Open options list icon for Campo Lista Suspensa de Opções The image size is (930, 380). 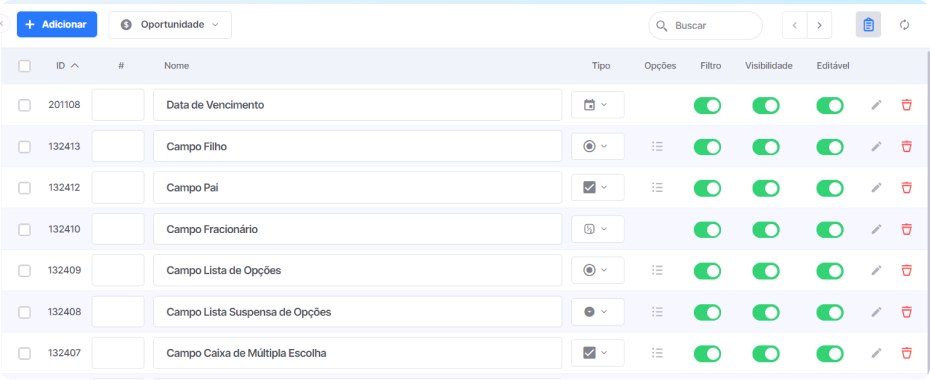[x=657, y=311]
